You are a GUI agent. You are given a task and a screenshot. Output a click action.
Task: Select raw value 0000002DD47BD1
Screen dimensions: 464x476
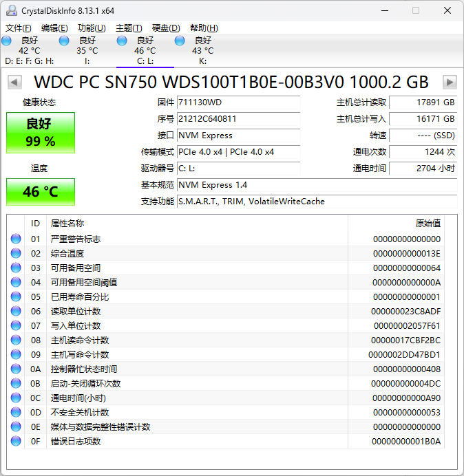tap(404, 354)
